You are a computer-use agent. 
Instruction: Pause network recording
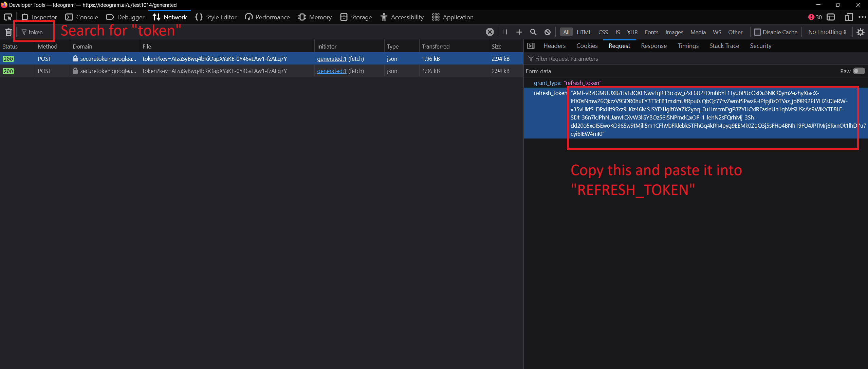click(x=505, y=32)
